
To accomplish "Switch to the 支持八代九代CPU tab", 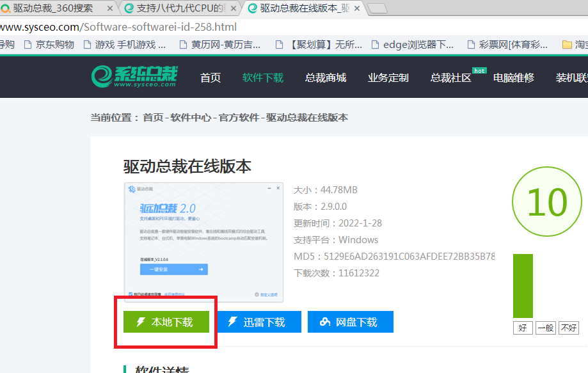I will [180, 8].
